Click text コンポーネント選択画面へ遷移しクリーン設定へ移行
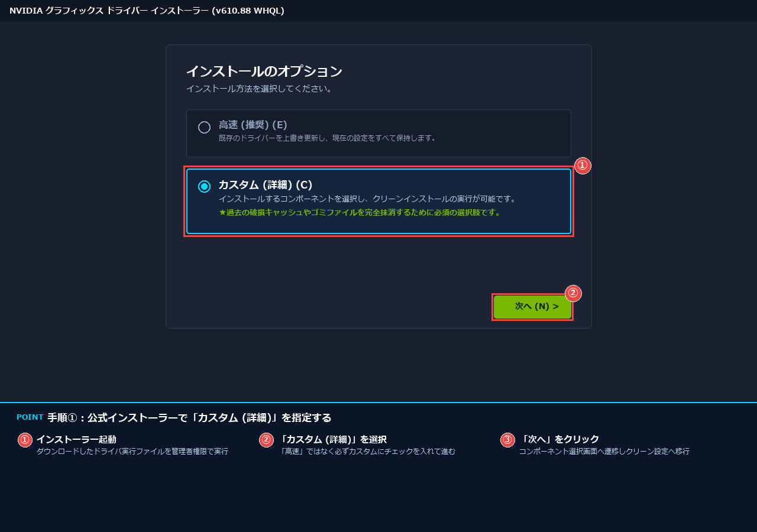This screenshot has height=532, width=757. (x=604, y=452)
